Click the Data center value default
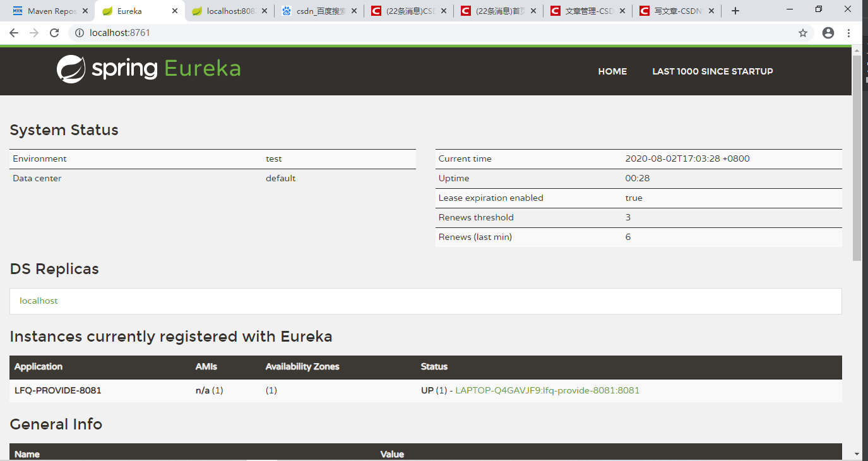Viewport: 868px width, 461px height. tap(281, 178)
